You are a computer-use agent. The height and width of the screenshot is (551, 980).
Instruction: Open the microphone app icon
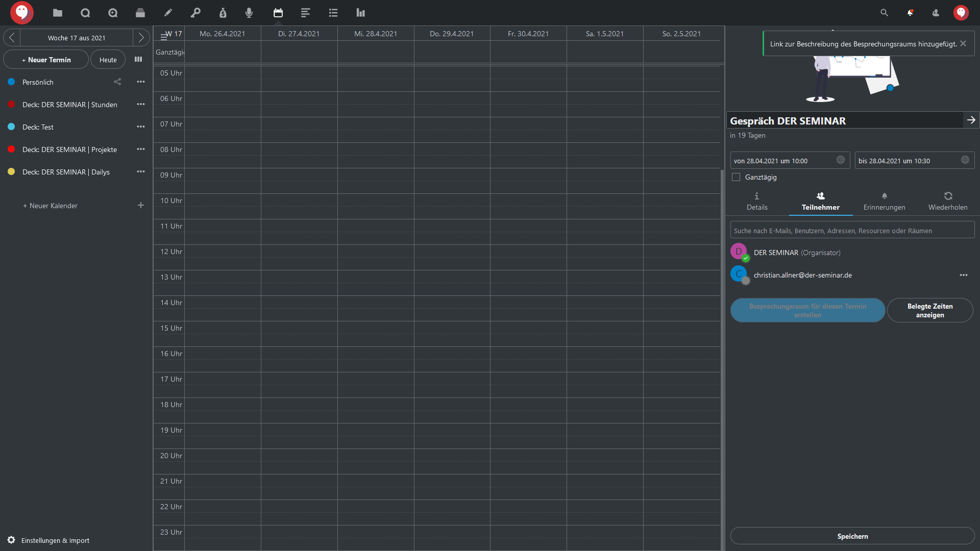pos(249,13)
